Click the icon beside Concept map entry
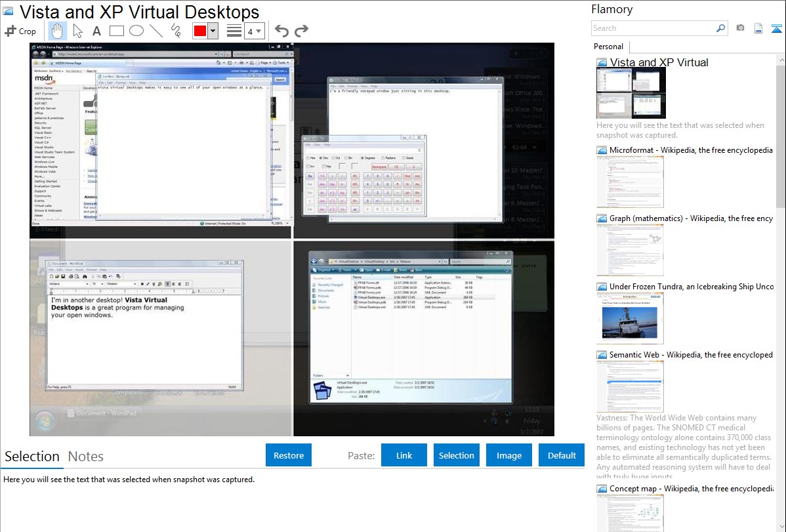The height and width of the screenshot is (532, 786). (602, 489)
